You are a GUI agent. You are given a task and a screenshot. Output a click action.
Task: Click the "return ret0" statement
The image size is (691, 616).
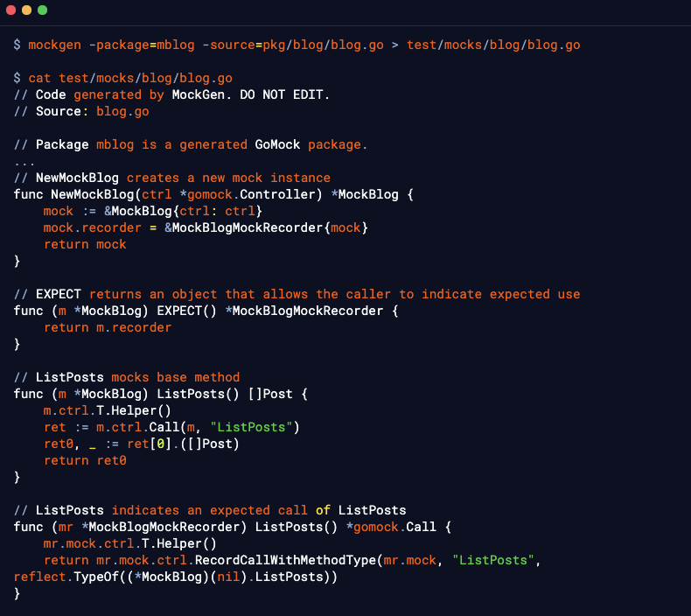coord(85,460)
